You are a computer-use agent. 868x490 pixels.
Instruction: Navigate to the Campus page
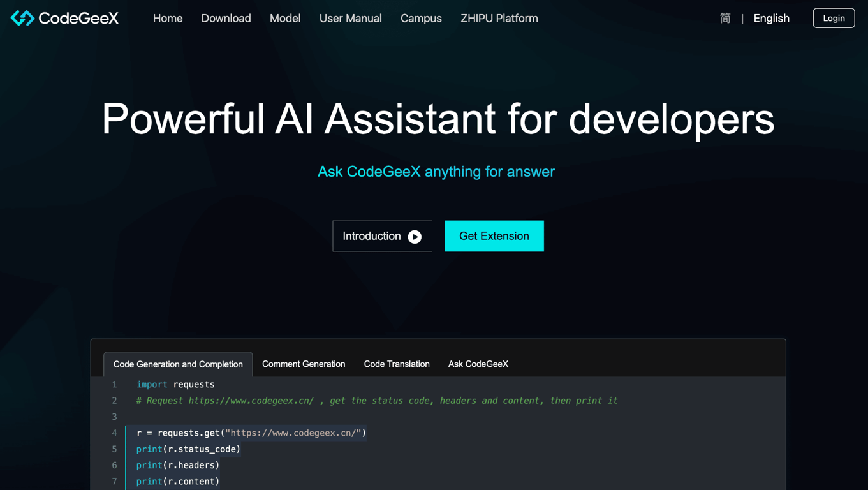click(421, 19)
